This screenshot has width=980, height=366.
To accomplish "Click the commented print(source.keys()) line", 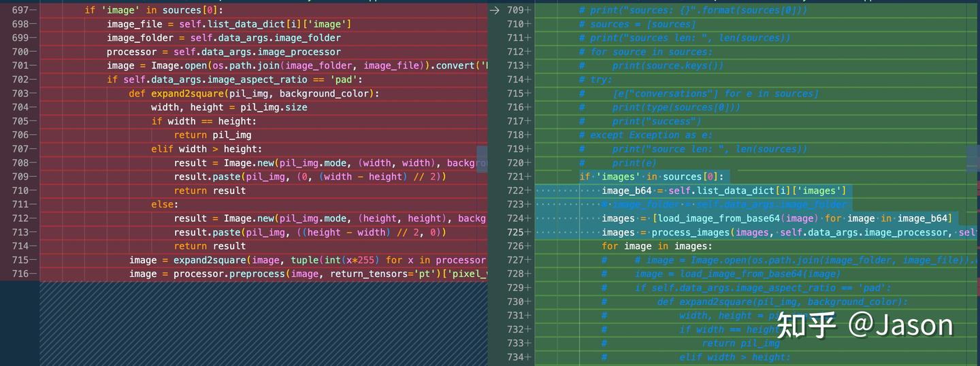I will 651,65.
